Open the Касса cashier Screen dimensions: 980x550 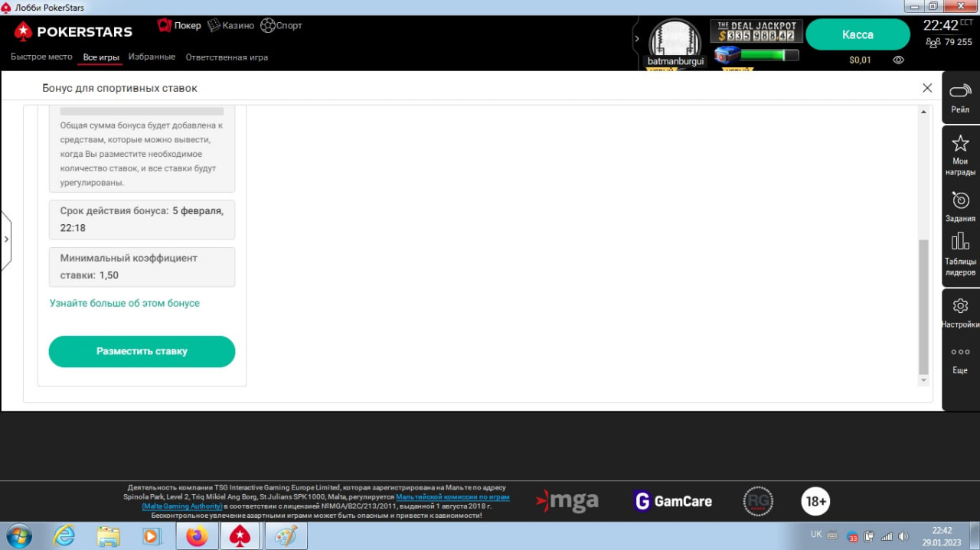coord(857,34)
